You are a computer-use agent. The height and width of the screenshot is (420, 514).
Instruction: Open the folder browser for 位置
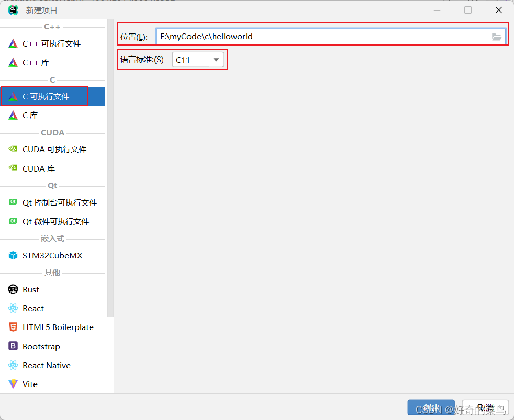click(x=496, y=37)
